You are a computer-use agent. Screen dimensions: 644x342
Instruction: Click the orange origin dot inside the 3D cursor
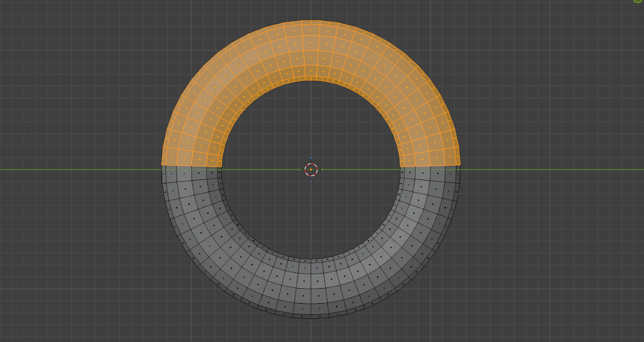(x=311, y=170)
